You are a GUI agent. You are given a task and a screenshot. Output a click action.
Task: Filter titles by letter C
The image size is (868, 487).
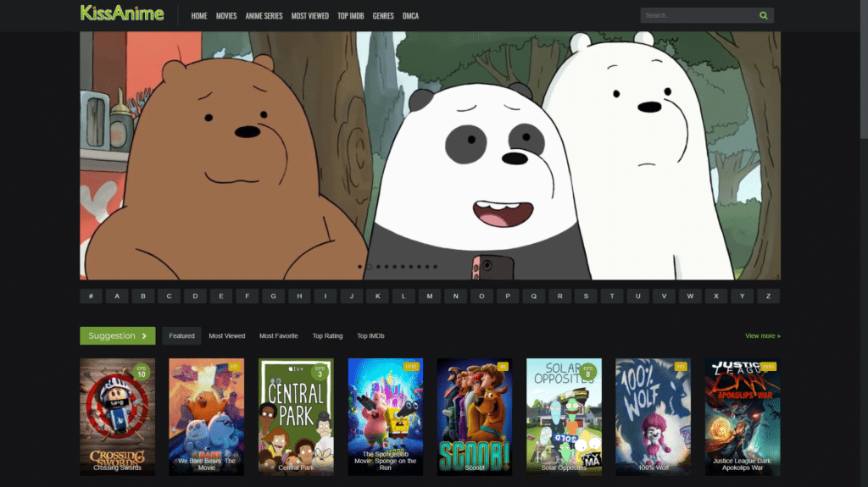tap(169, 296)
